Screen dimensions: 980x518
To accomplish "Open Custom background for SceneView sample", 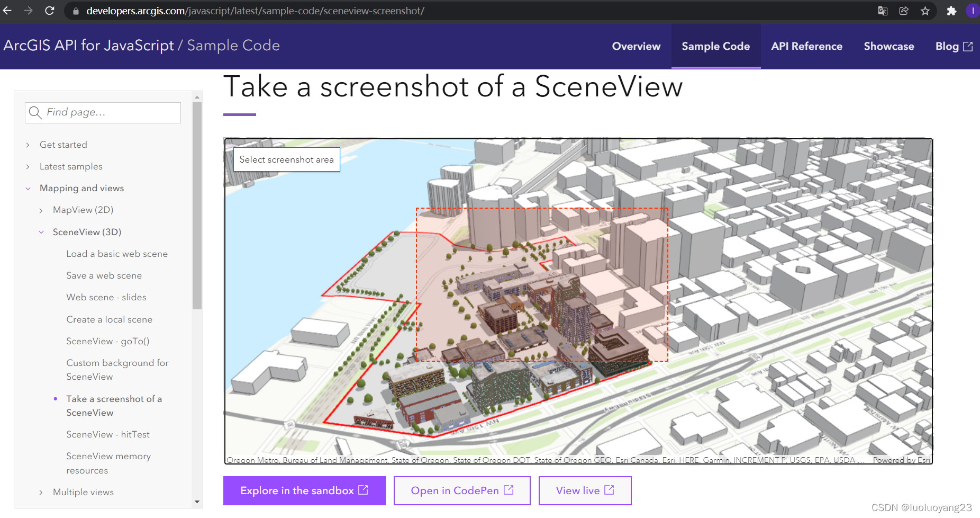I will (117, 370).
